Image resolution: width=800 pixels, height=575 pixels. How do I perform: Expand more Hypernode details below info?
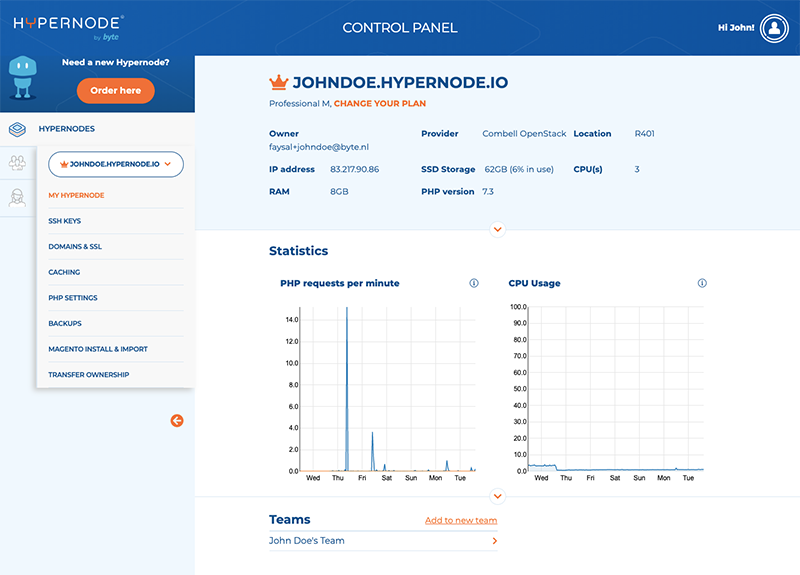(498, 229)
